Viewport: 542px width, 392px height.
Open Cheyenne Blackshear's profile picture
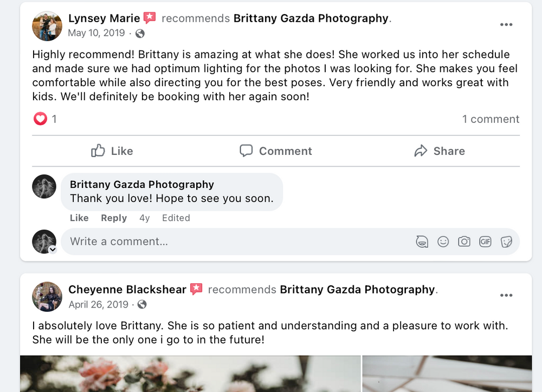(47, 297)
